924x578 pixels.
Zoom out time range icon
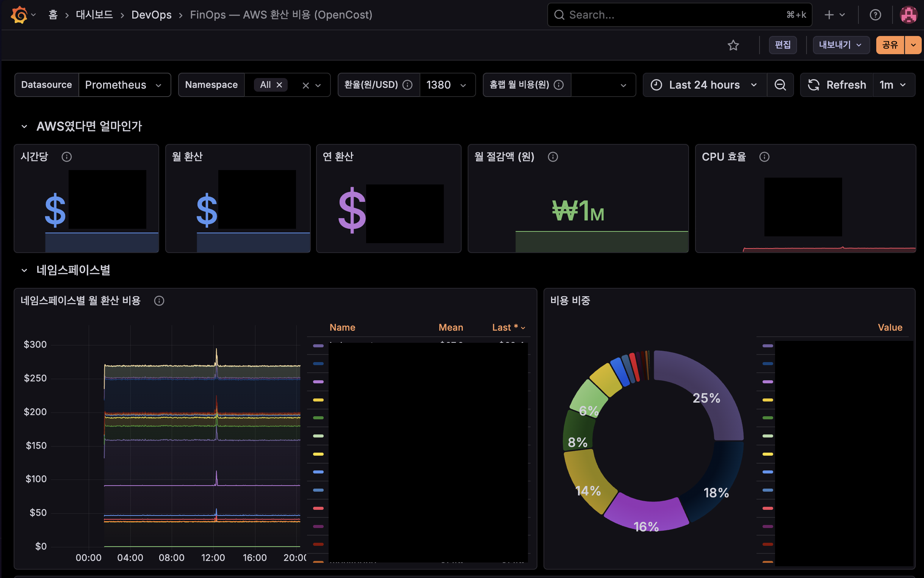[x=780, y=85]
